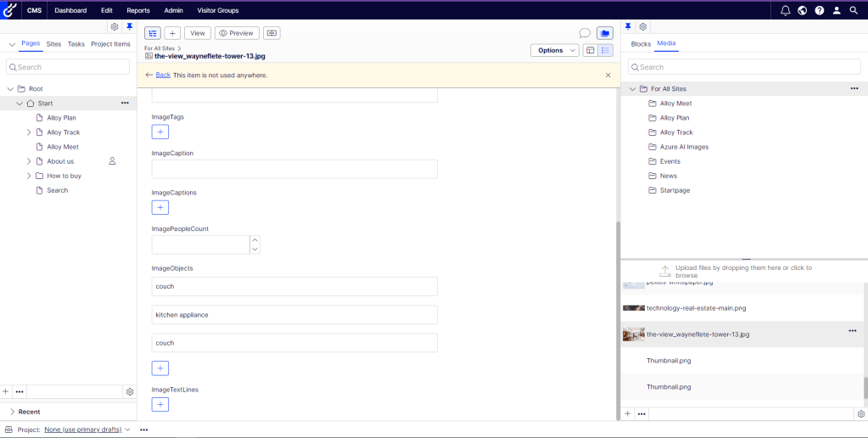Click the comments speech bubble icon
Screen dimensions: 868x438
pos(585,33)
